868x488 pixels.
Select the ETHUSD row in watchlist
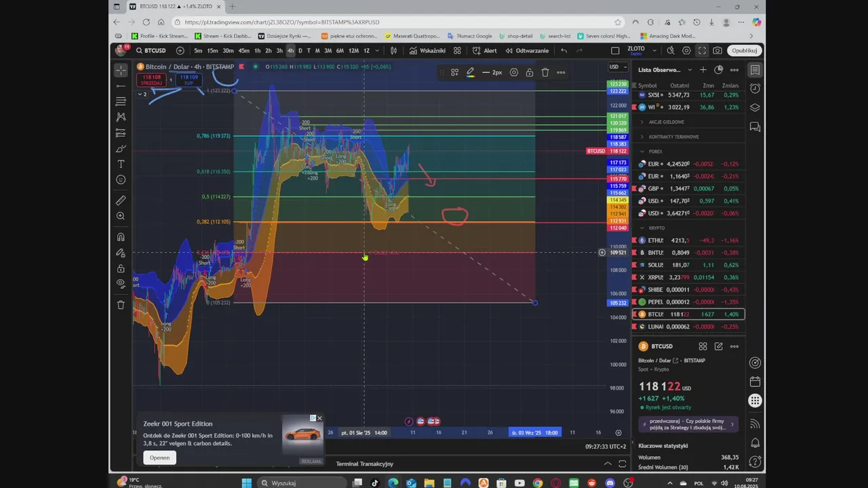[x=688, y=241]
